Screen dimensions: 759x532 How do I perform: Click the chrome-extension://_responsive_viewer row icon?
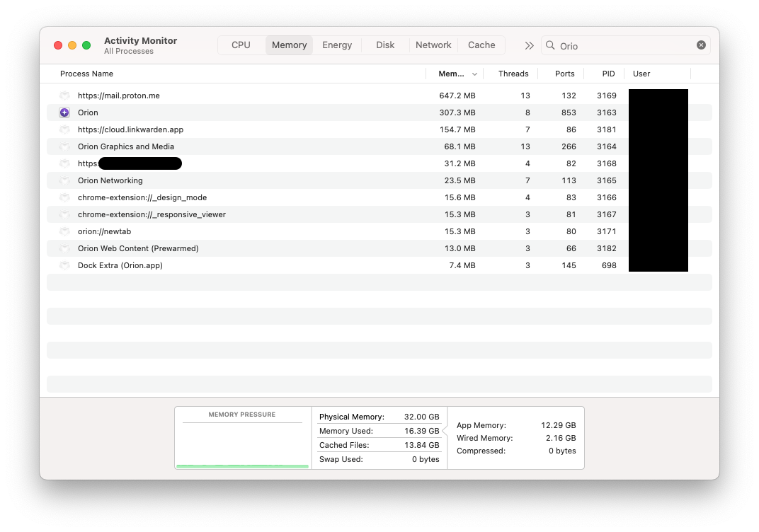tap(64, 214)
